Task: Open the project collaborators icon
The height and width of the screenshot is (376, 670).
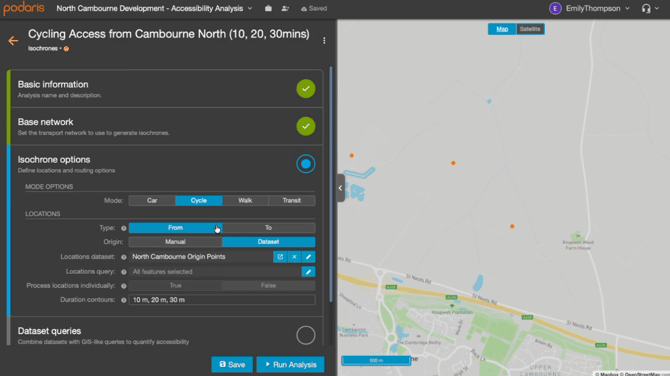Action: click(x=285, y=8)
